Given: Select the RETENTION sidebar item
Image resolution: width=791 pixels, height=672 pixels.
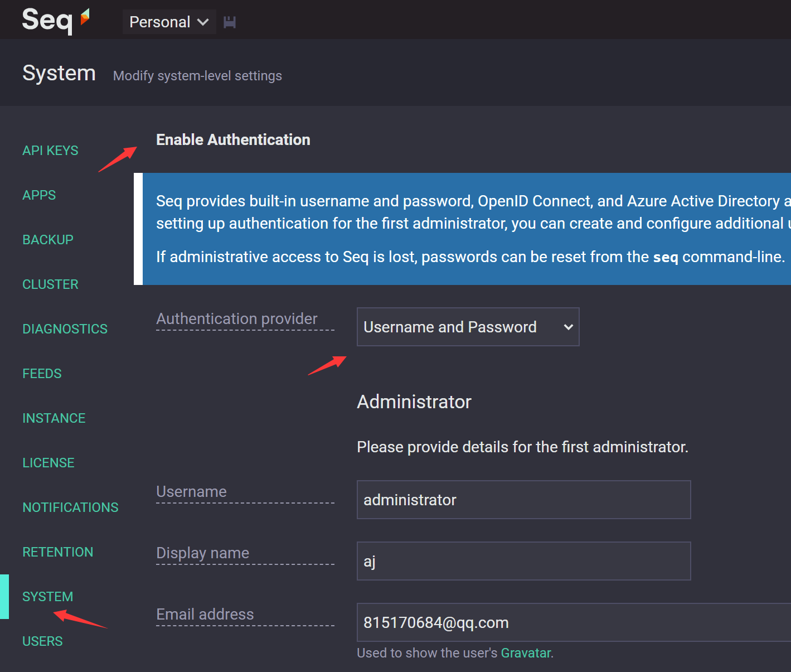Looking at the screenshot, I should coord(58,552).
